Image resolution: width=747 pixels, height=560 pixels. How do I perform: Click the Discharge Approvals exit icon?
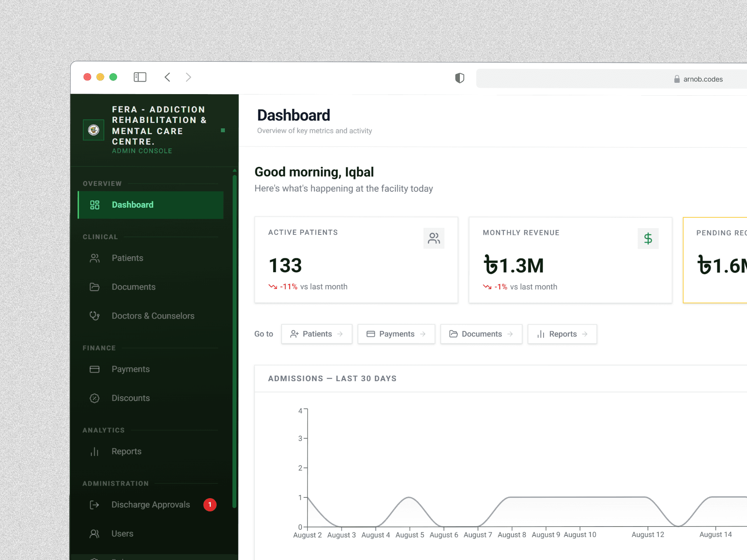tap(95, 505)
